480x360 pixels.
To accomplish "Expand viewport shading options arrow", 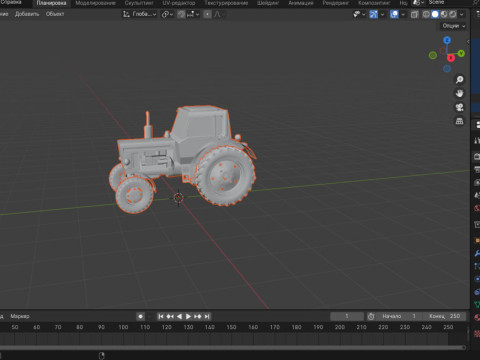I will click(x=462, y=14).
